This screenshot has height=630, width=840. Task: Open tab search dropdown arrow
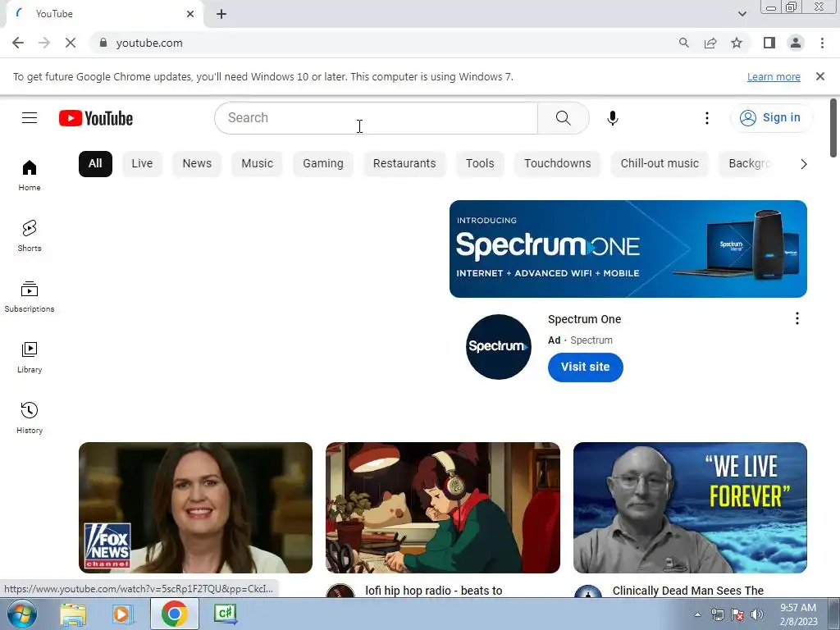tap(742, 14)
